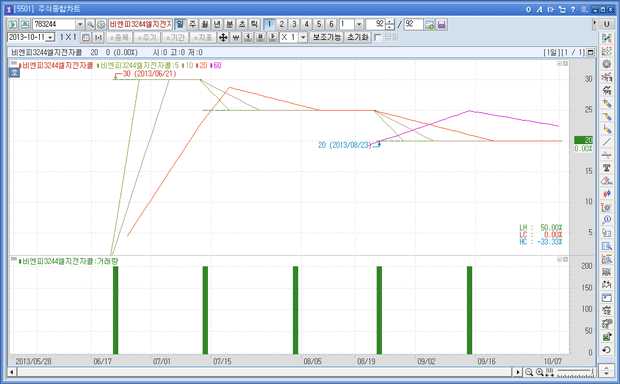Click the 초기화 reset button

[358, 38]
